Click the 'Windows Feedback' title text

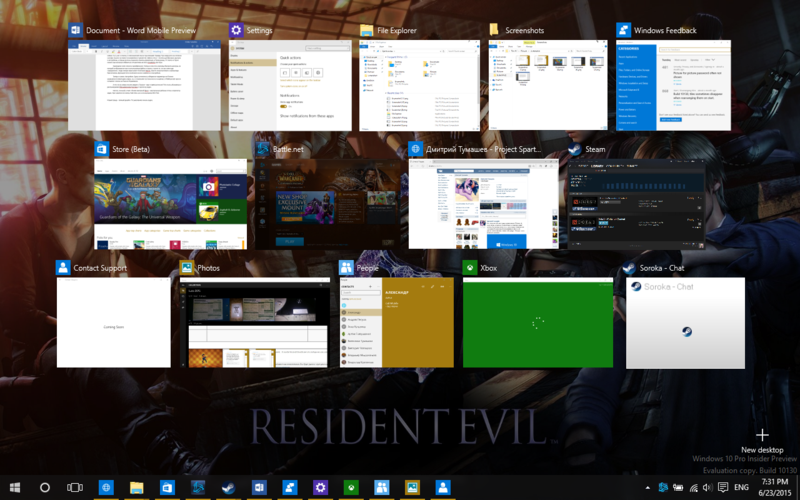(x=665, y=31)
